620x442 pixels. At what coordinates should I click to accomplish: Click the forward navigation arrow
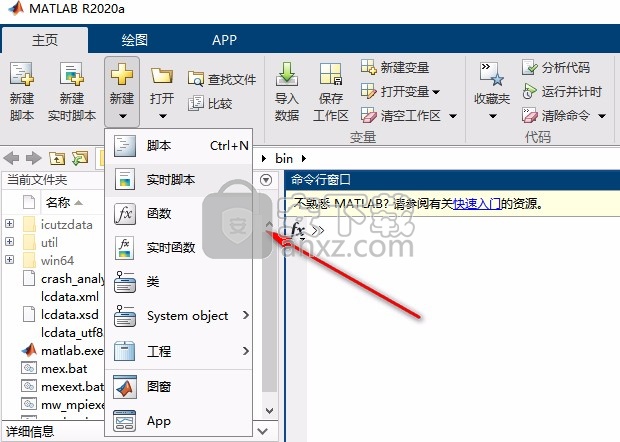34,158
